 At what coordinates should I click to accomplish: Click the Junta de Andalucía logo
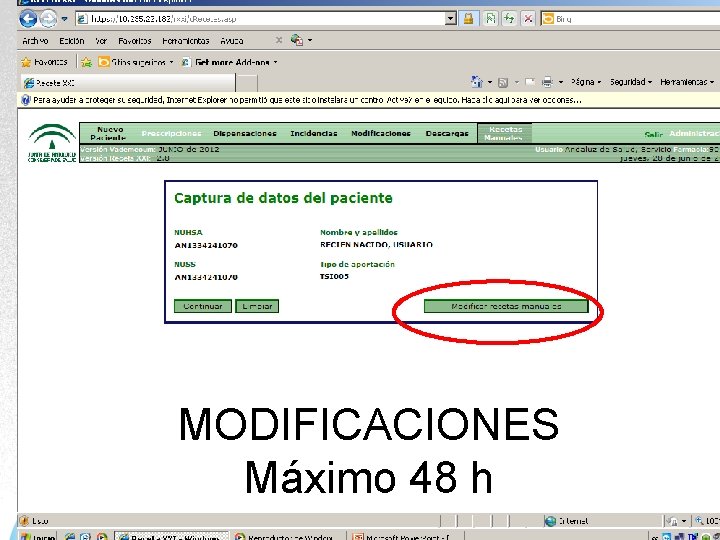[x=52, y=143]
